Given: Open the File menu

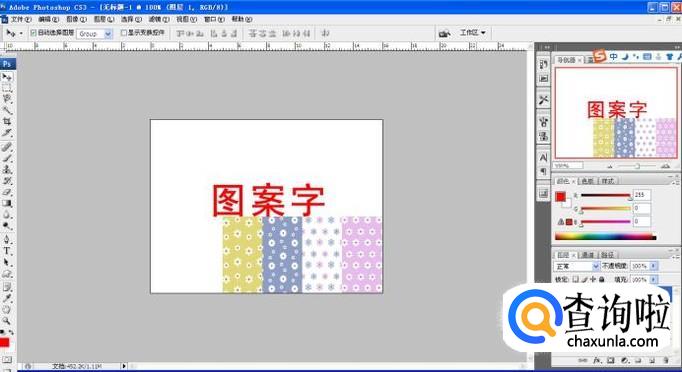Looking at the screenshot, I should [x=20, y=20].
